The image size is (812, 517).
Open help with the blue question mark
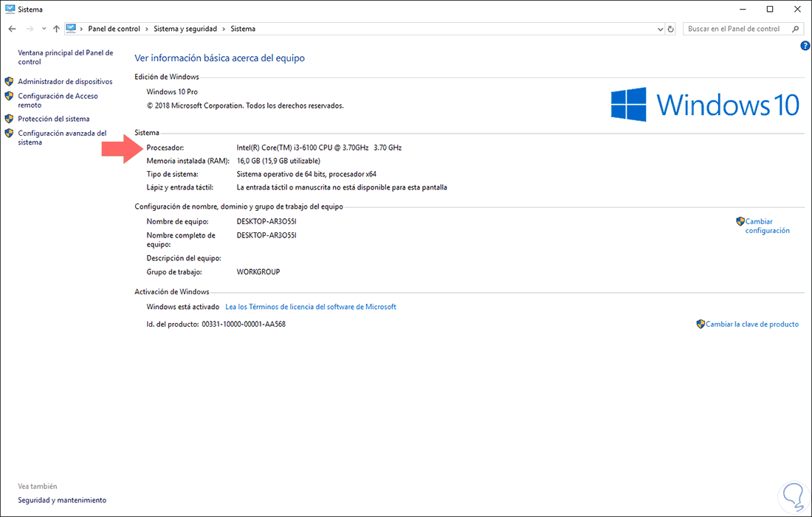[x=805, y=46]
